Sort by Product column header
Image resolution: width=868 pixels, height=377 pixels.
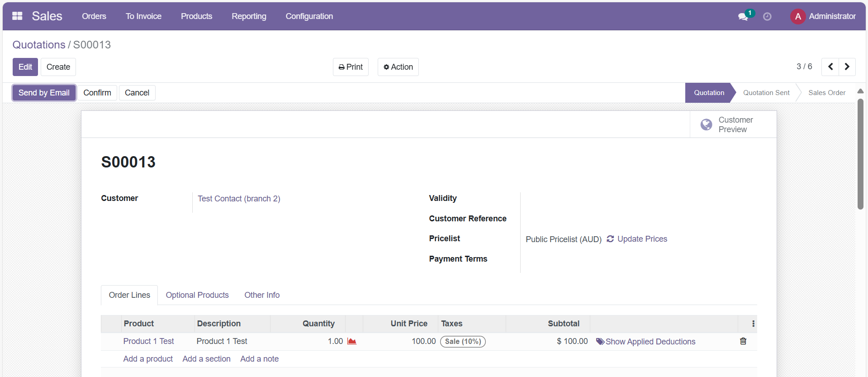(x=158, y=324)
